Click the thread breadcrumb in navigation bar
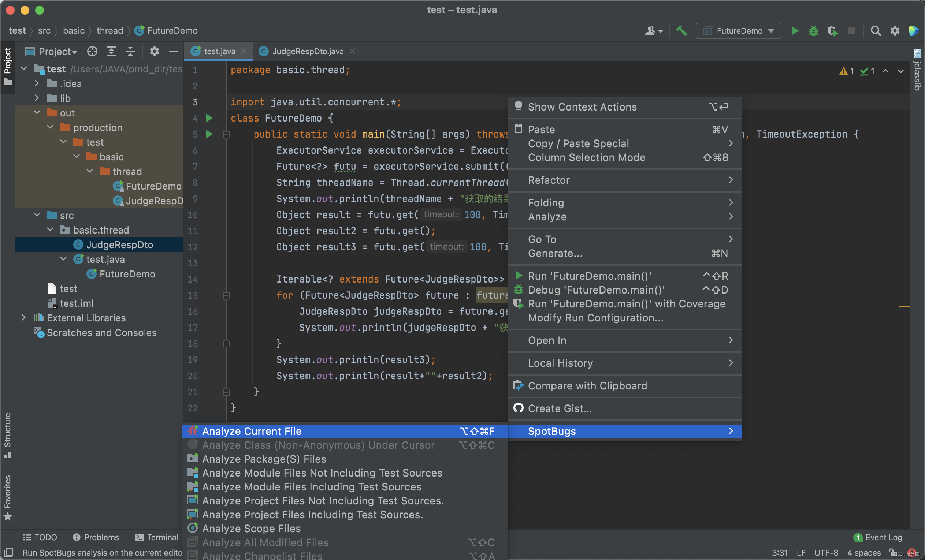The image size is (925, 560). [x=109, y=30]
